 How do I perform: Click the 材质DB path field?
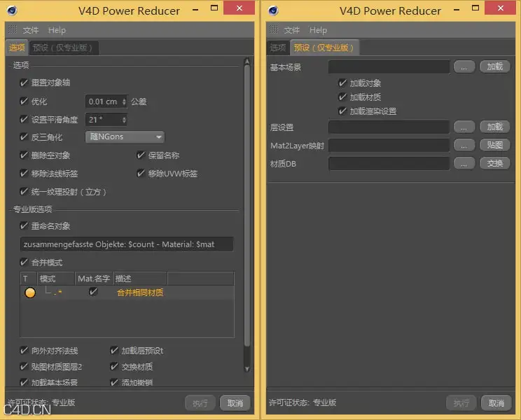(389, 163)
